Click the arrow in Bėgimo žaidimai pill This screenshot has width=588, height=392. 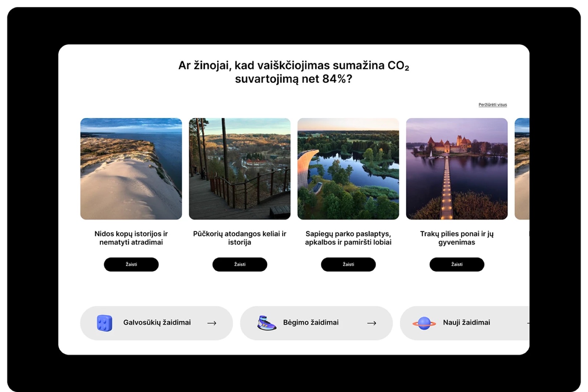[372, 323]
